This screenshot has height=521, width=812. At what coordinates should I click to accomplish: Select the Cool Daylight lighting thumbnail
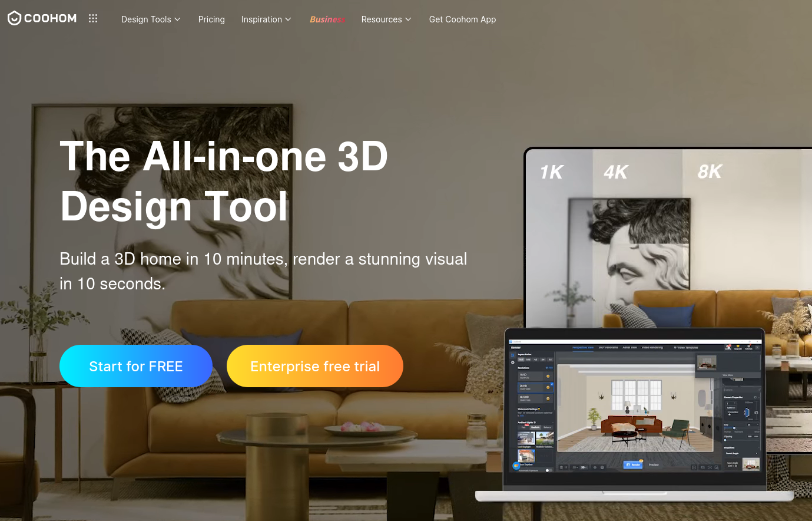[x=525, y=438]
